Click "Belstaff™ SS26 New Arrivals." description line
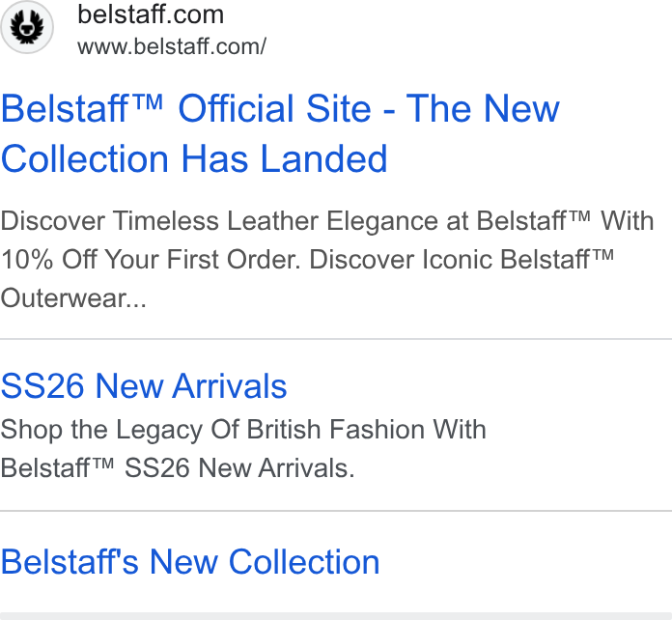 (x=178, y=467)
